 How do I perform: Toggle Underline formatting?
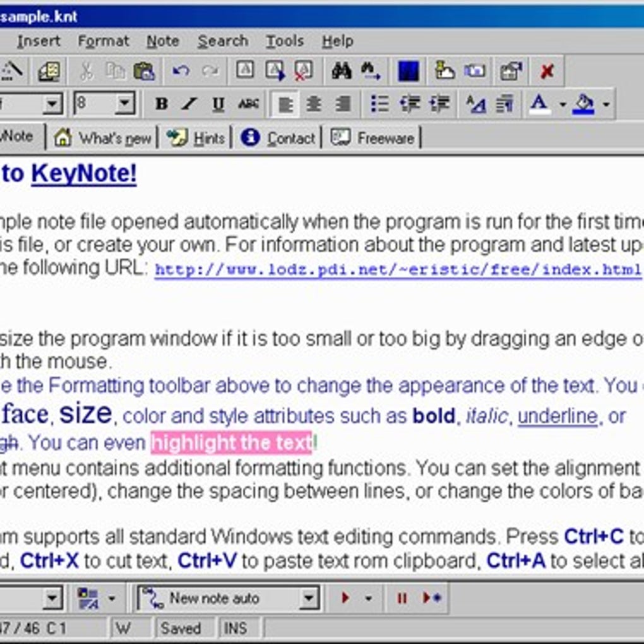[218, 104]
